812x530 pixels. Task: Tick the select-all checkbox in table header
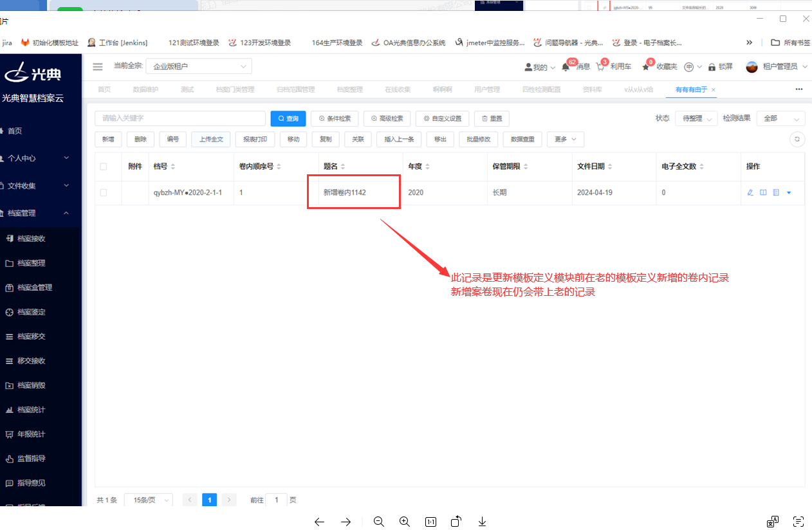point(104,167)
